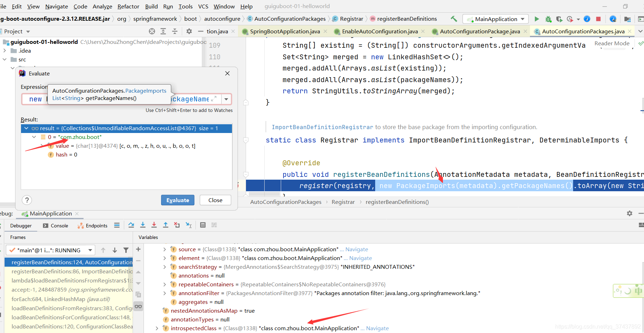Screen dimensions: 644x333
Task: Click Show Execution Point icon
Action: coord(117,225)
